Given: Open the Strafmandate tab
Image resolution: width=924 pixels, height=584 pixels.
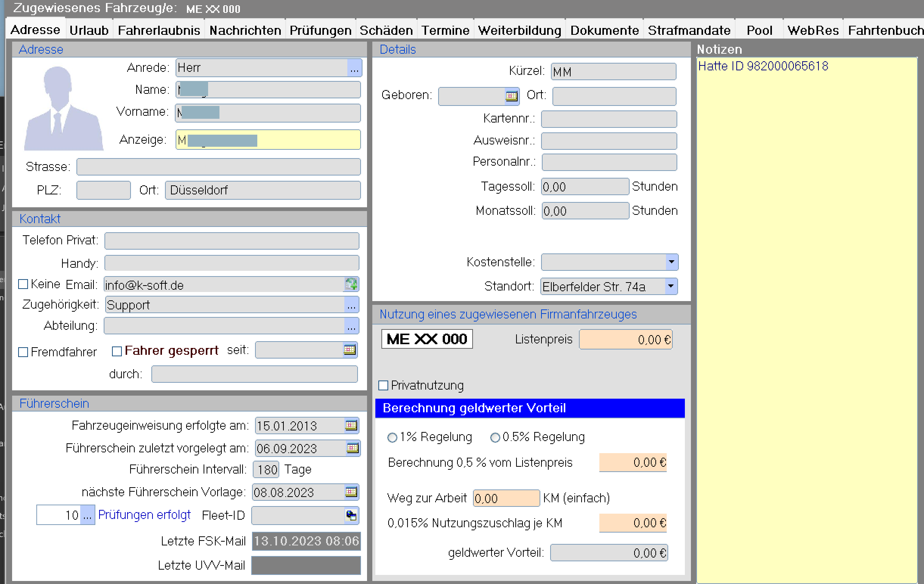Looking at the screenshot, I should pyautogui.click(x=689, y=30).
